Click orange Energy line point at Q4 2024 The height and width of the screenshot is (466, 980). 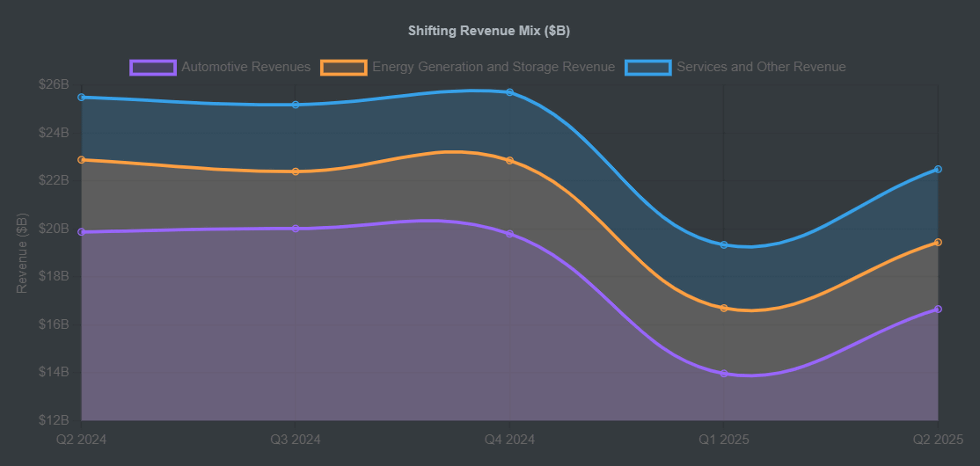pyautogui.click(x=509, y=161)
